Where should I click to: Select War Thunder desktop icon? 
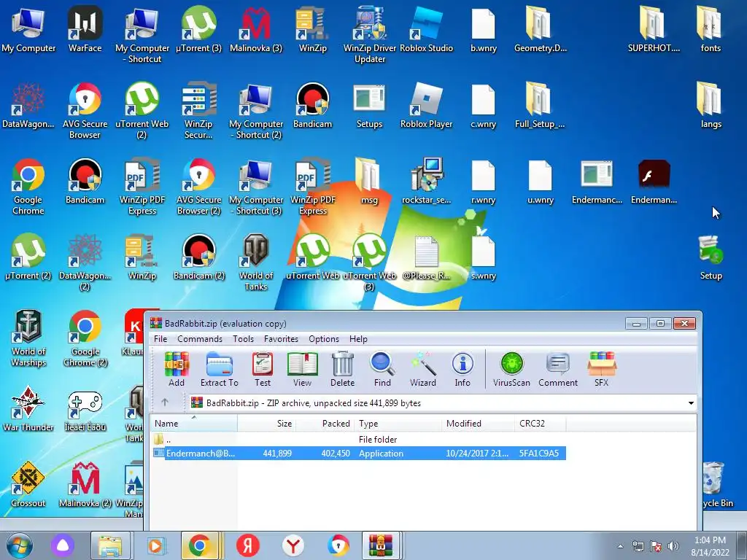[28, 408]
